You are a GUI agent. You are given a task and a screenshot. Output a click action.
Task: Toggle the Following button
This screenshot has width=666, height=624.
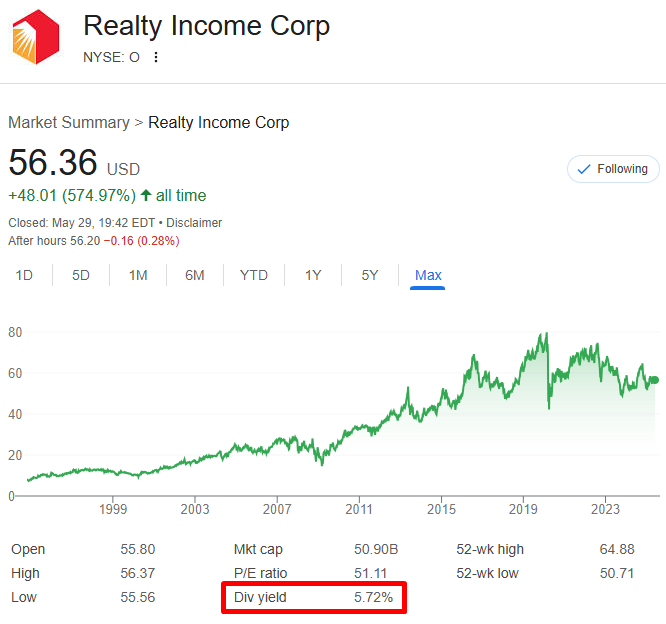point(613,169)
